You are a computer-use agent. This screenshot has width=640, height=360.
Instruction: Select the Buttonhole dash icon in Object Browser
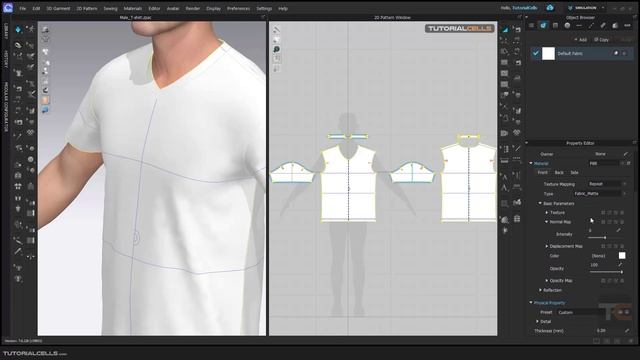tap(579, 25)
